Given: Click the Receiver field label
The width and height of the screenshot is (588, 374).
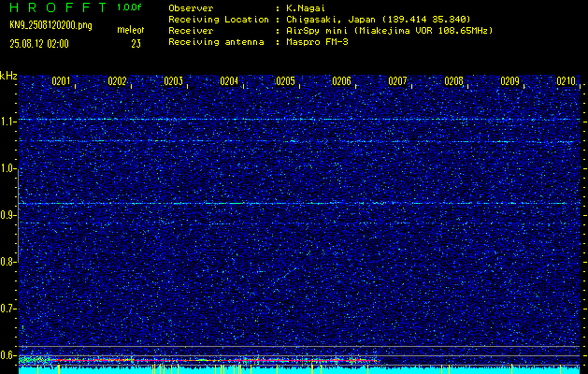Looking at the screenshot, I should 191,31.
